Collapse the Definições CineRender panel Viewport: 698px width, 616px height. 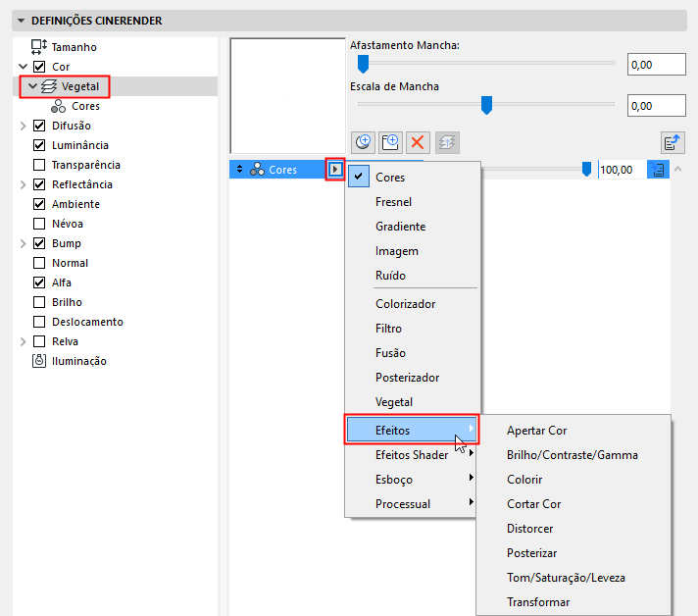click(x=21, y=21)
